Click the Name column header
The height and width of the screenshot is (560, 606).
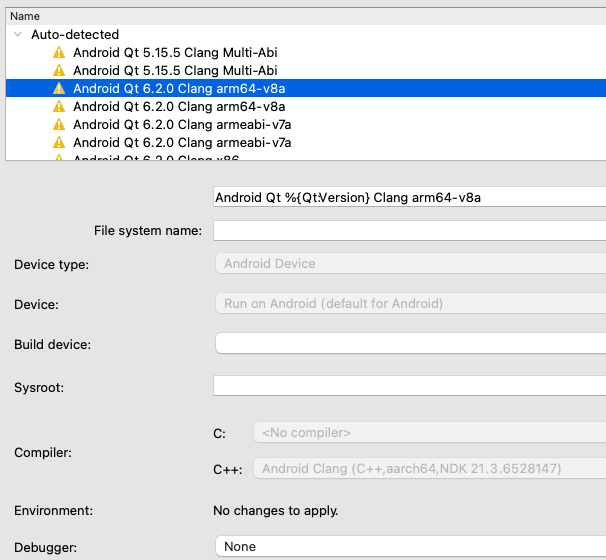[x=24, y=16]
